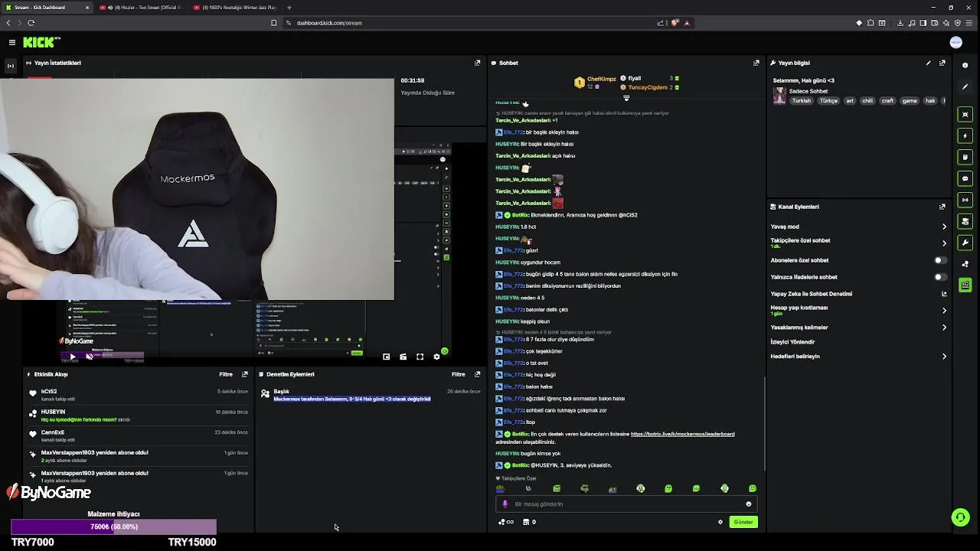Toggle the broadcast signal sidebar icon

(965, 200)
